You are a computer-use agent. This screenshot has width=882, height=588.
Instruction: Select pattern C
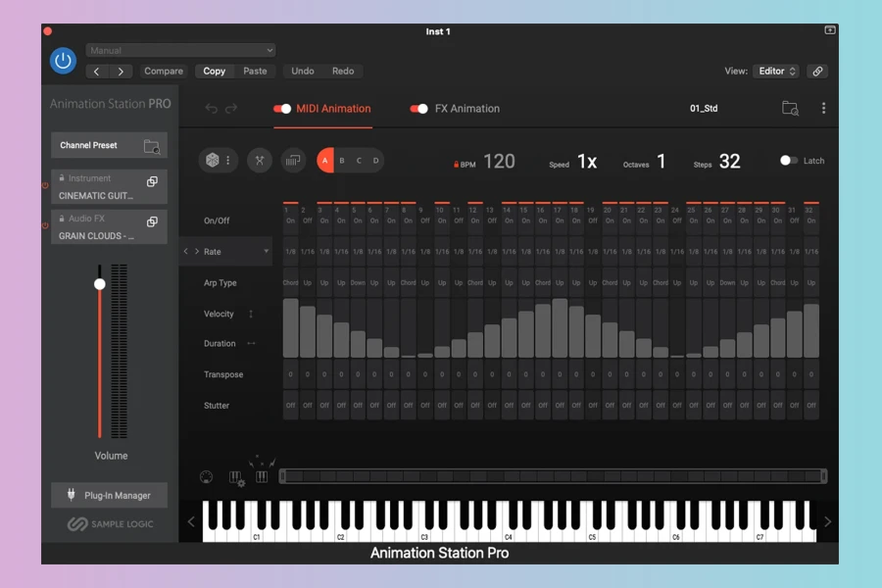coord(359,161)
